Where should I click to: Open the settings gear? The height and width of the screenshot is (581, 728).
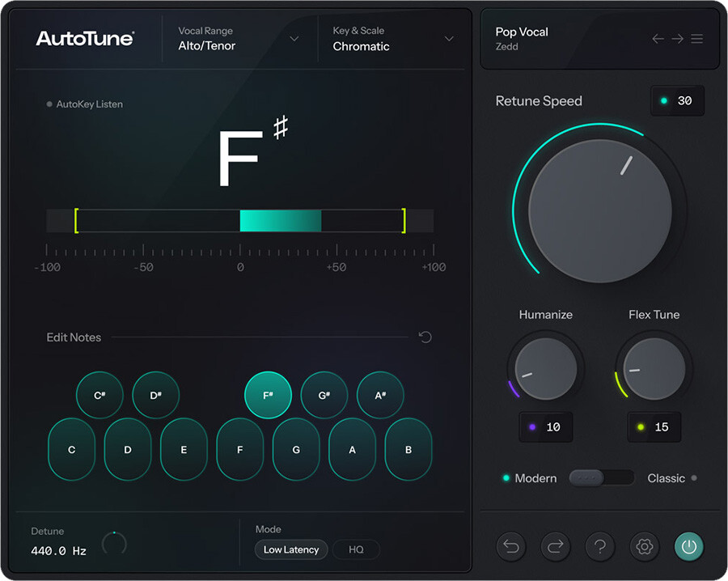pyautogui.click(x=644, y=546)
